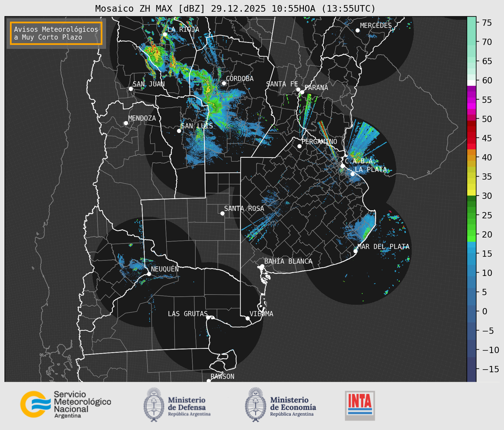Select the LAS GRUTAS city marker
Image resolution: width=504 pixels, height=430 pixels.
[208, 318]
